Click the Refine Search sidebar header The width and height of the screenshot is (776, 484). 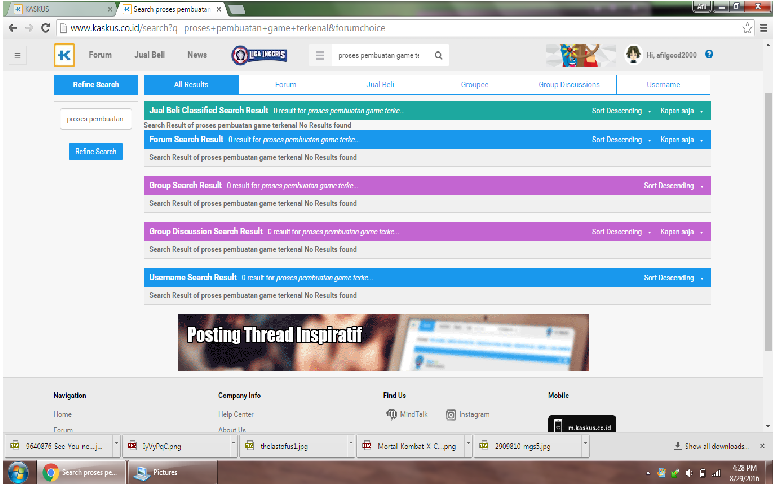coord(96,85)
